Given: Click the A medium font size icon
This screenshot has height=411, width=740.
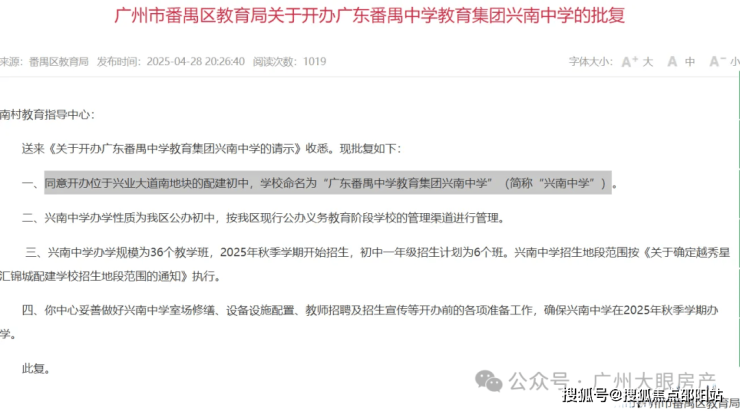Looking at the screenshot, I should pos(672,62).
